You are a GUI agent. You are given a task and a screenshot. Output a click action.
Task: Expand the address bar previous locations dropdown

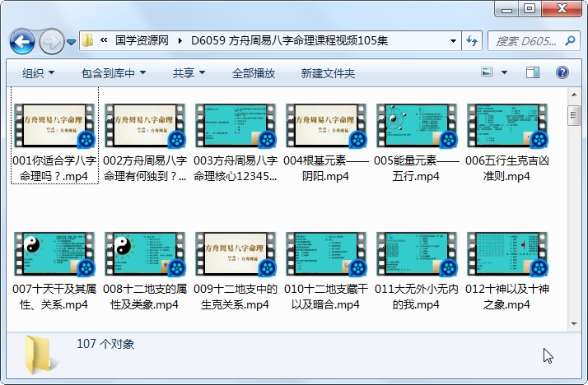[454, 40]
